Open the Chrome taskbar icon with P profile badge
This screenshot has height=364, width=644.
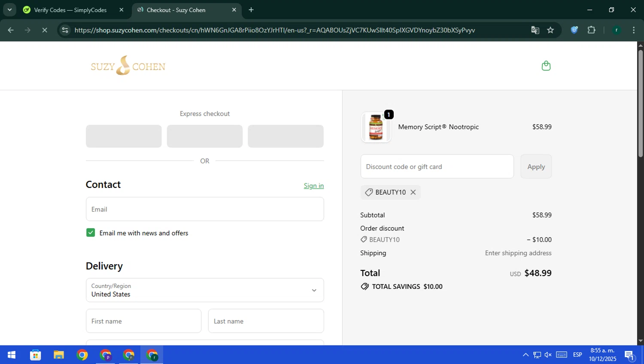click(105, 355)
